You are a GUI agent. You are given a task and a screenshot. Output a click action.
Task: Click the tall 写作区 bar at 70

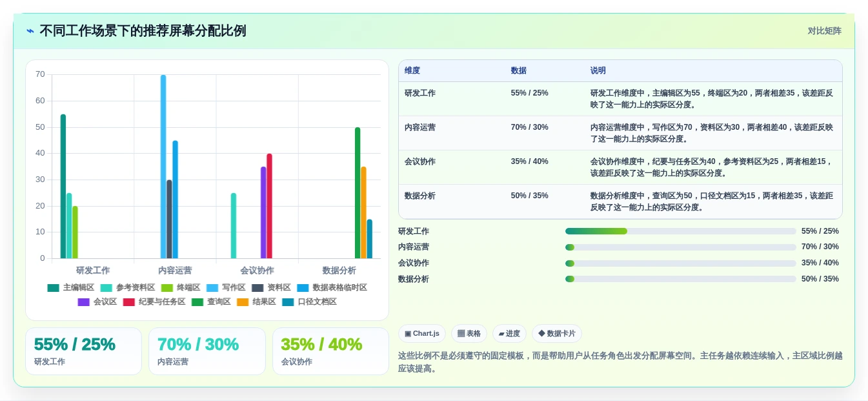(163, 167)
